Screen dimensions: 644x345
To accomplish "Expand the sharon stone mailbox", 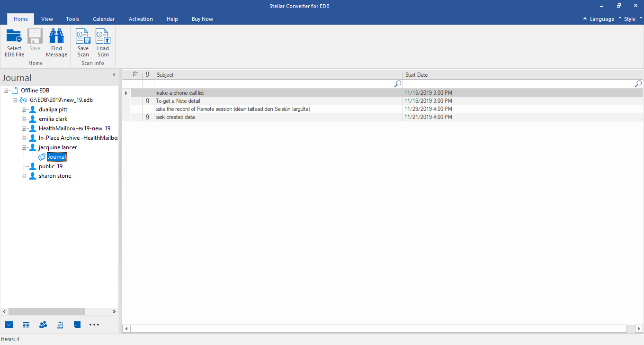I will (x=24, y=176).
